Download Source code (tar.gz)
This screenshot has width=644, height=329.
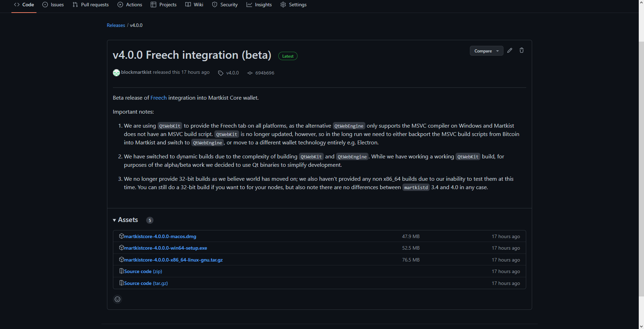pyautogui.click(x=146, y=283)
